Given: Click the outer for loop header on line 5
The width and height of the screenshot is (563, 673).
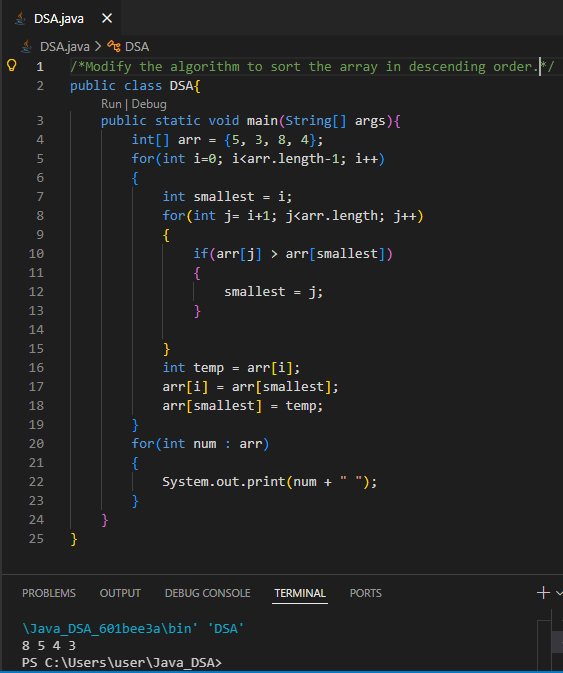Looking at the screenshot, I should click(258, 159).
